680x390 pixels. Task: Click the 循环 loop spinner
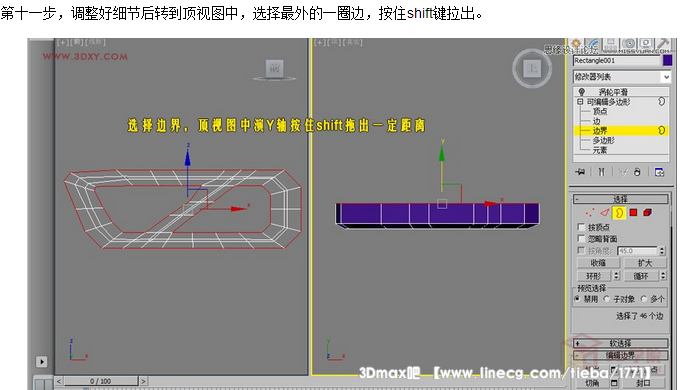(x=663, y=276)
